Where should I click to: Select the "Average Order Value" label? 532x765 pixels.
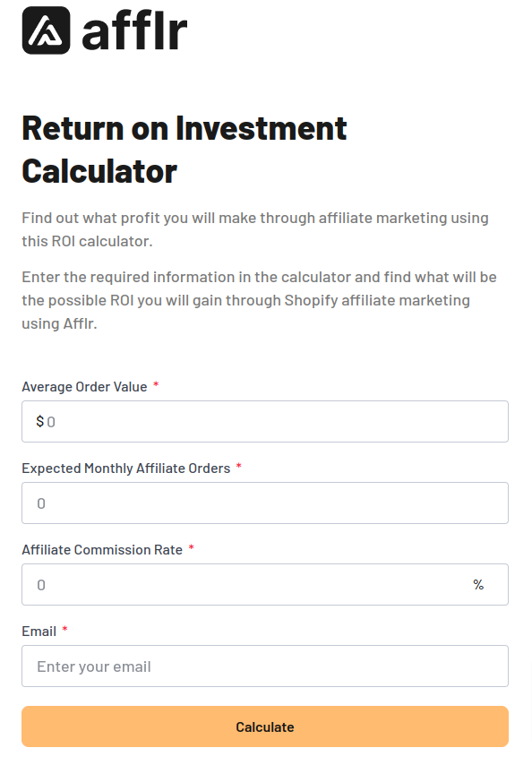click(83, 386)
